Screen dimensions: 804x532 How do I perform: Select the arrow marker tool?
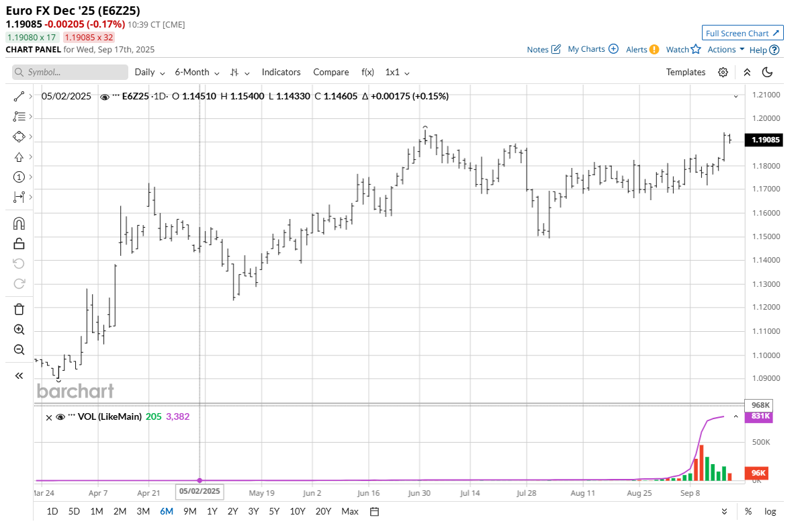19,157
